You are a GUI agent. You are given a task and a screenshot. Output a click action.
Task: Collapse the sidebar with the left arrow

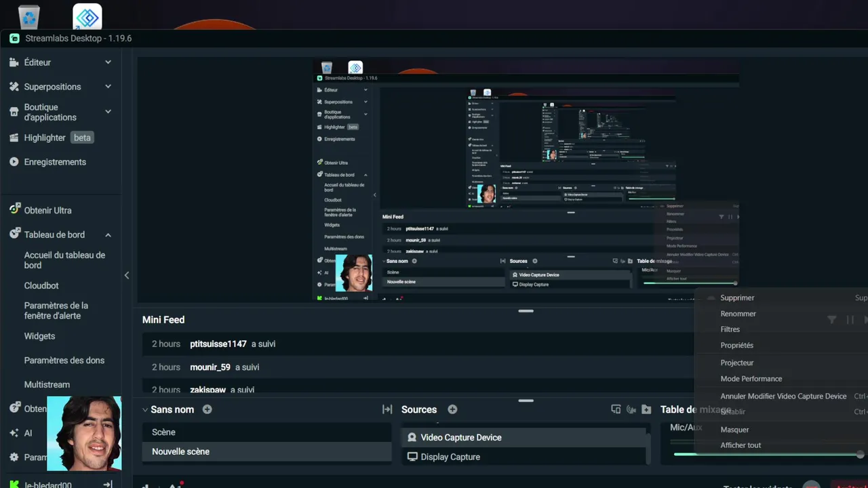click(127, 275)
